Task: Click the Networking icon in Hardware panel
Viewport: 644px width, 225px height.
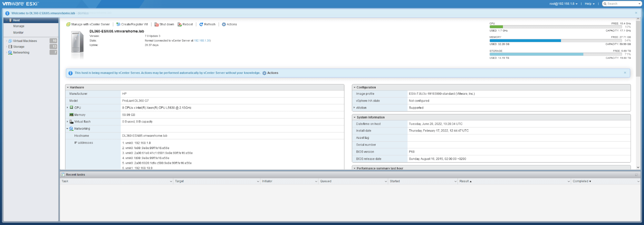Action: pos(72,129)
